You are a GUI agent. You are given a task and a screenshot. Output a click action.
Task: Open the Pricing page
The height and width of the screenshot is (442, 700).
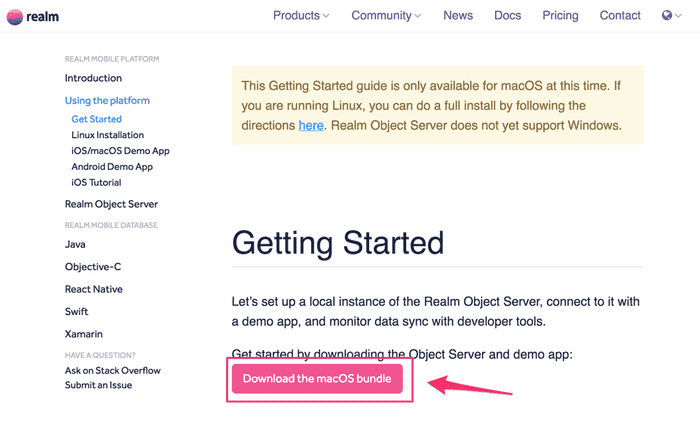[560, 16]
